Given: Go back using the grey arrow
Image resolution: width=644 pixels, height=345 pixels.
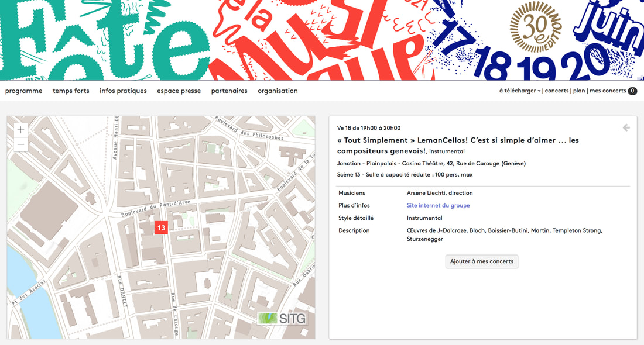Looking at the screenshot, I should click(626, 127).
